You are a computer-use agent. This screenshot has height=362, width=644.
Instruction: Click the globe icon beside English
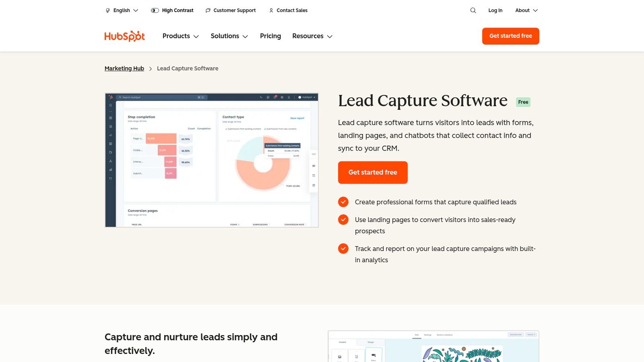(107, 10)
